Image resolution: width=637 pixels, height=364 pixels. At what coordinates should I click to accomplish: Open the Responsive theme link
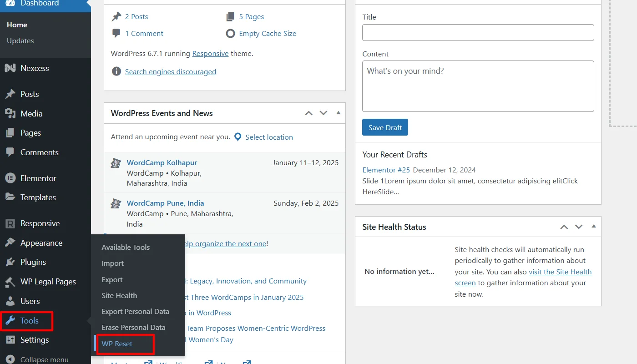point(210,54)
